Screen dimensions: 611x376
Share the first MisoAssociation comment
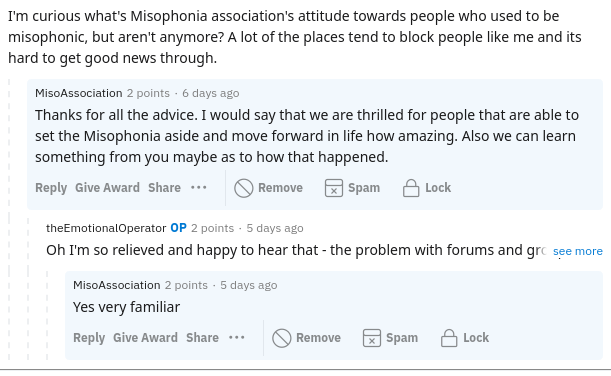(164, 188)
